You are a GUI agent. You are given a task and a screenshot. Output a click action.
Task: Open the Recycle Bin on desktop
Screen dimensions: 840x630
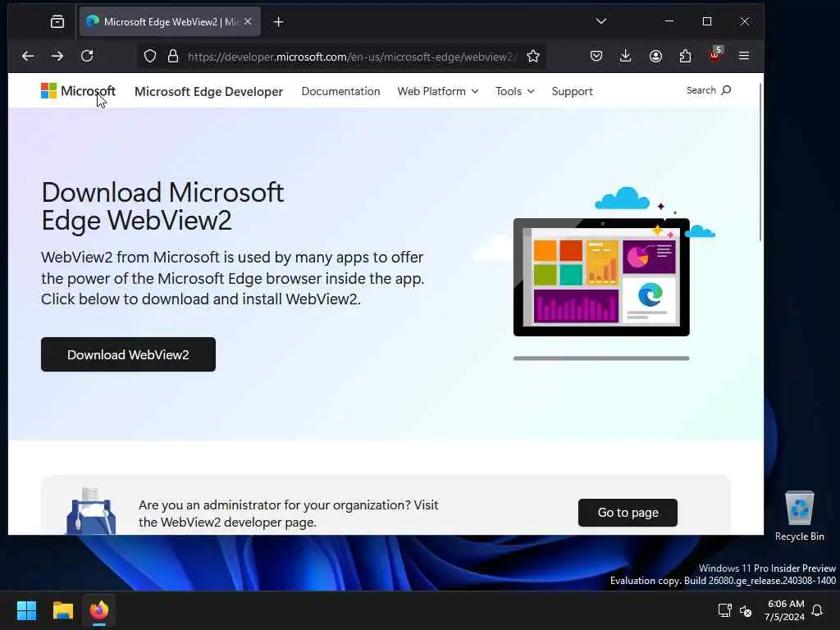(x=799, y=517)
